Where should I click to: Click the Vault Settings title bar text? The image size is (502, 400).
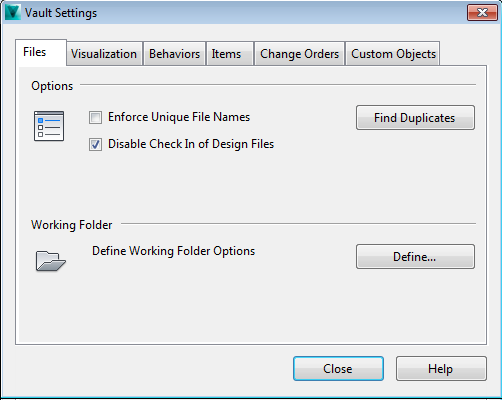point(61,13)
